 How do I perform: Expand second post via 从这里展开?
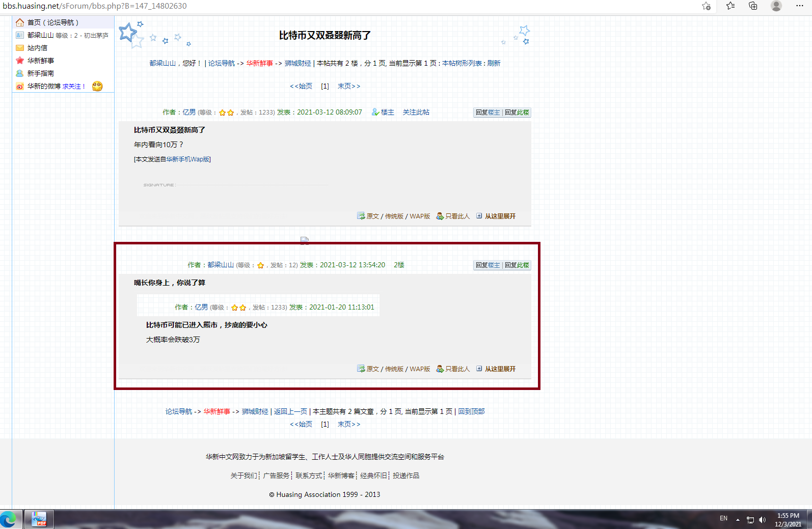[x=500, y=369]
